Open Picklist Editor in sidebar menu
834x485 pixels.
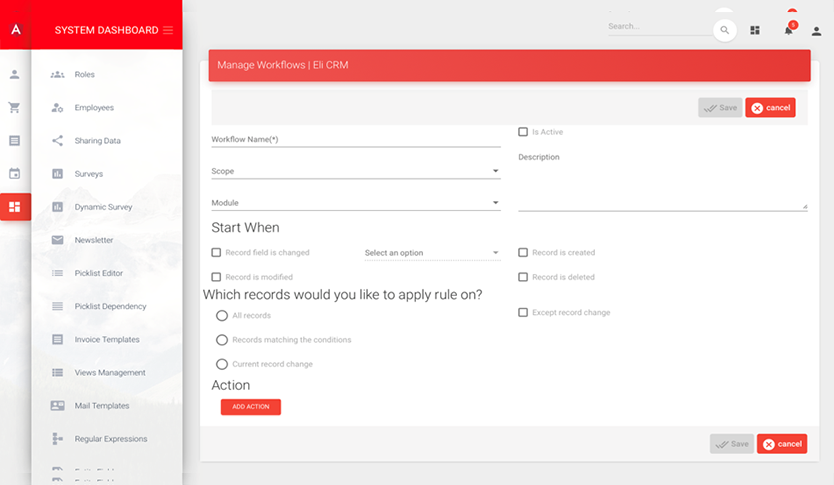[x=98, y=273]
